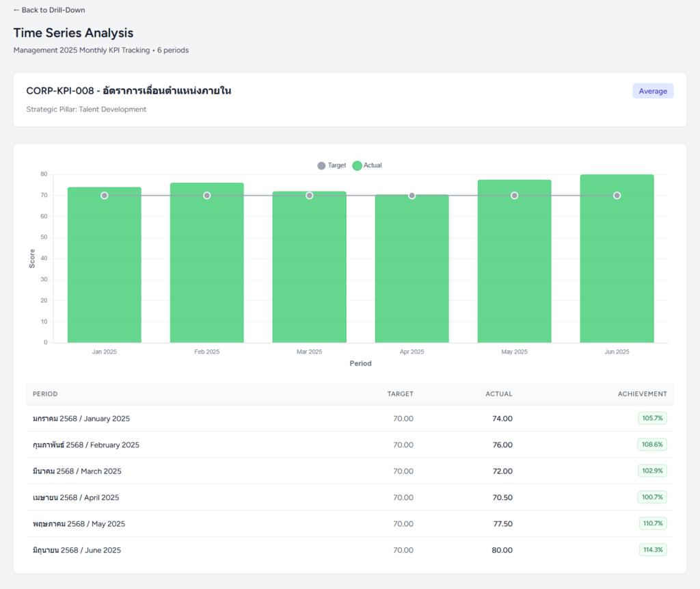The height and width of the screenshot is (589, 700).
Task: Click the PERIOD column header
Action: (x=45, y=394)
